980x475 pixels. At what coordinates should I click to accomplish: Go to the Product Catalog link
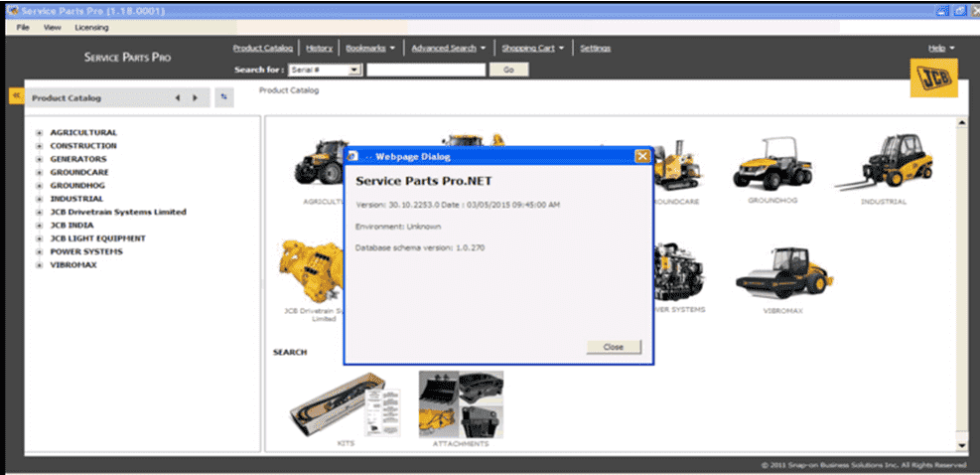point(262,48)
